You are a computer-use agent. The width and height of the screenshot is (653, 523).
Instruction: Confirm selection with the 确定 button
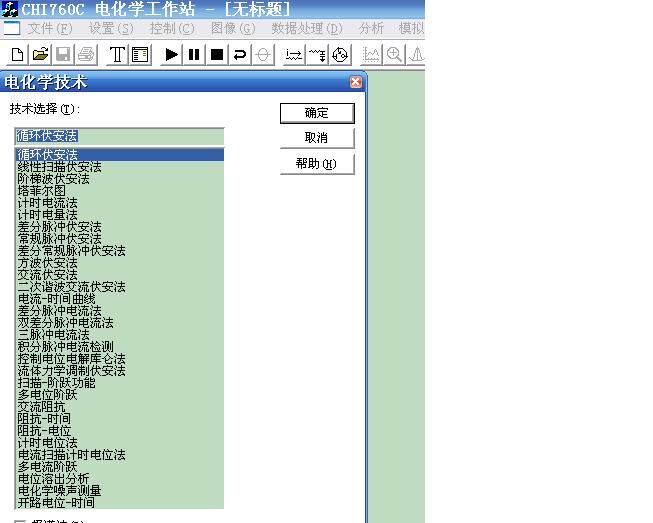tap(317, 113)
